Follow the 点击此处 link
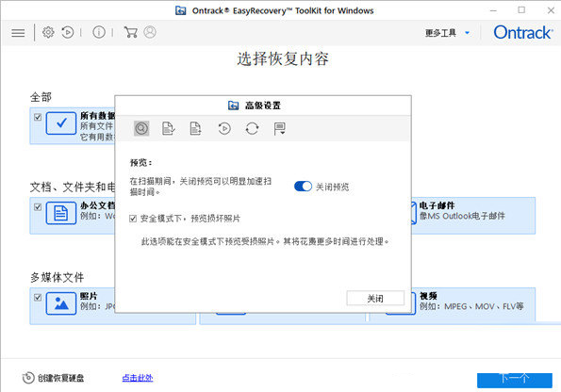This screenshot has width=561, height=392. pyautogui.click(x=138, y=378)
